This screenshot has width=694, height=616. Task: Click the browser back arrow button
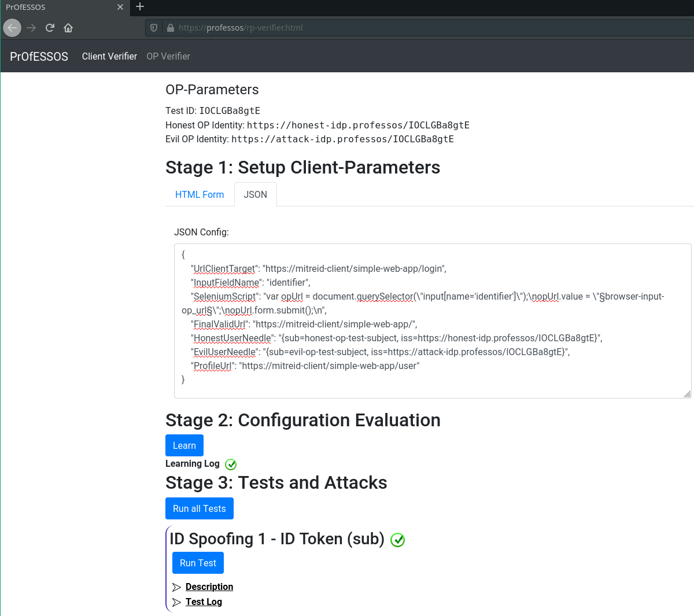pyautogui.click(x=12, y=28)
